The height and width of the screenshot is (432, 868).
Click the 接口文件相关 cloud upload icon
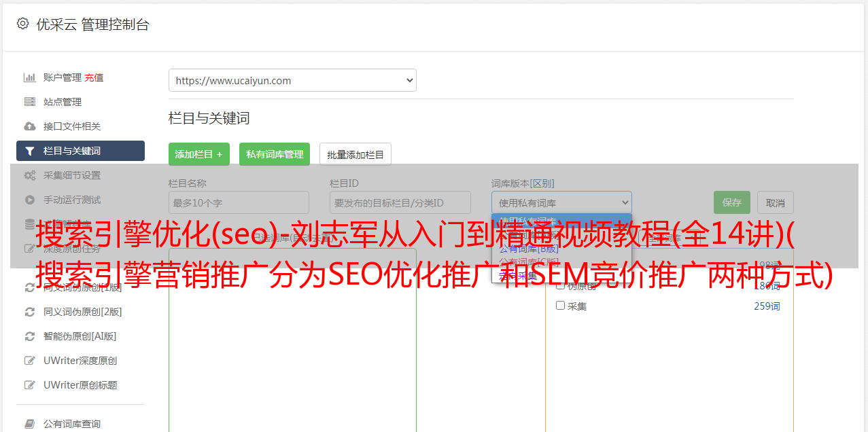tap(29, 126)
